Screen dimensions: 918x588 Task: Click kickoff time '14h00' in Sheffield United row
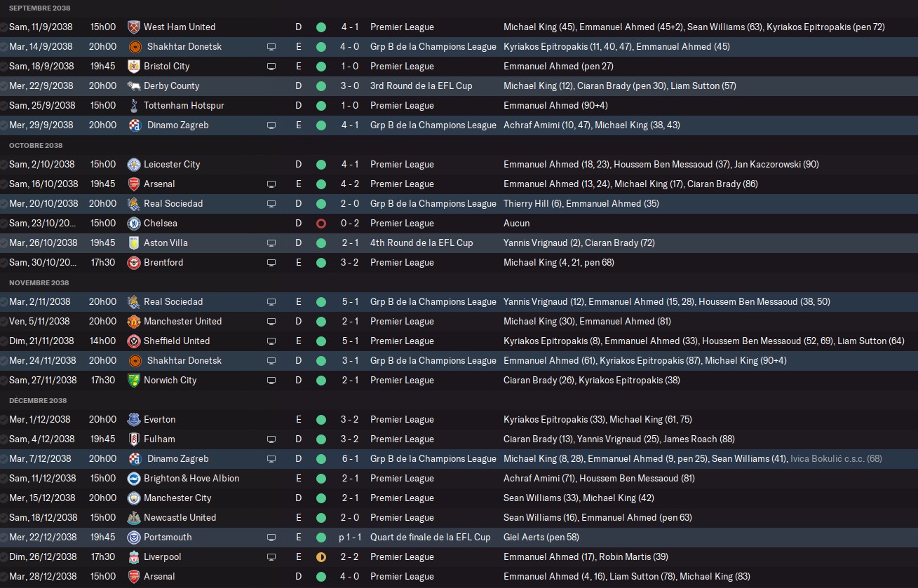(x=103, y=341)
